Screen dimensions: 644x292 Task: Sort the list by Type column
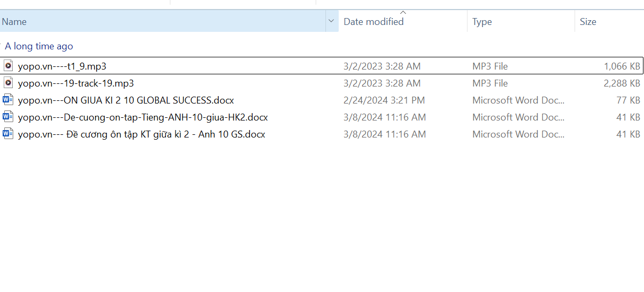pyautogui.click(x=482, y=22)
